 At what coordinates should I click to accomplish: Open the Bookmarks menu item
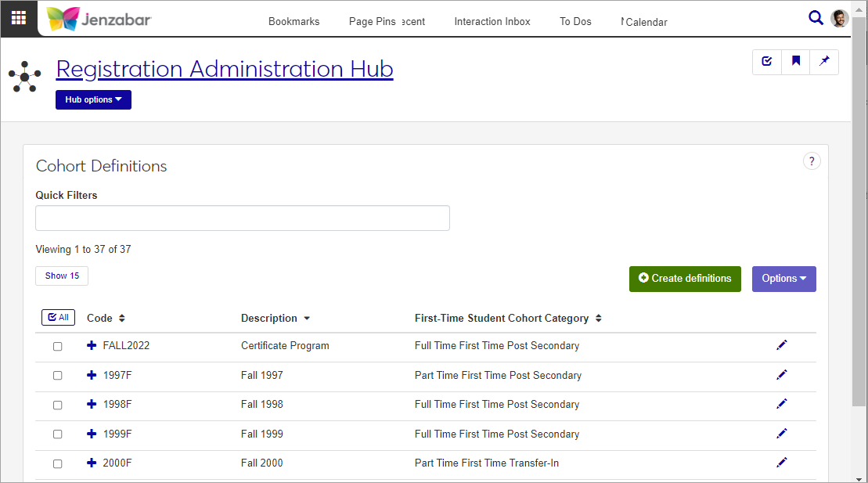click(294, 22)
